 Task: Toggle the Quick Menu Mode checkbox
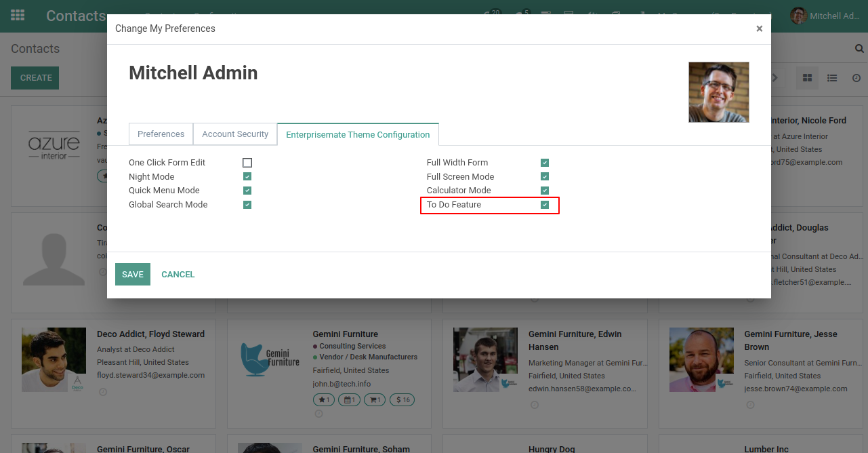click(x=247, y=191)
